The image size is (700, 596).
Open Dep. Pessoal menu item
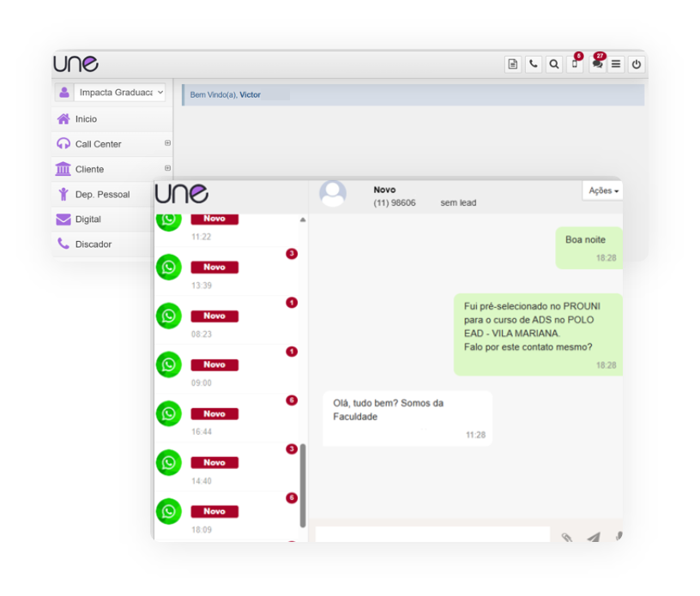point(103,194)
